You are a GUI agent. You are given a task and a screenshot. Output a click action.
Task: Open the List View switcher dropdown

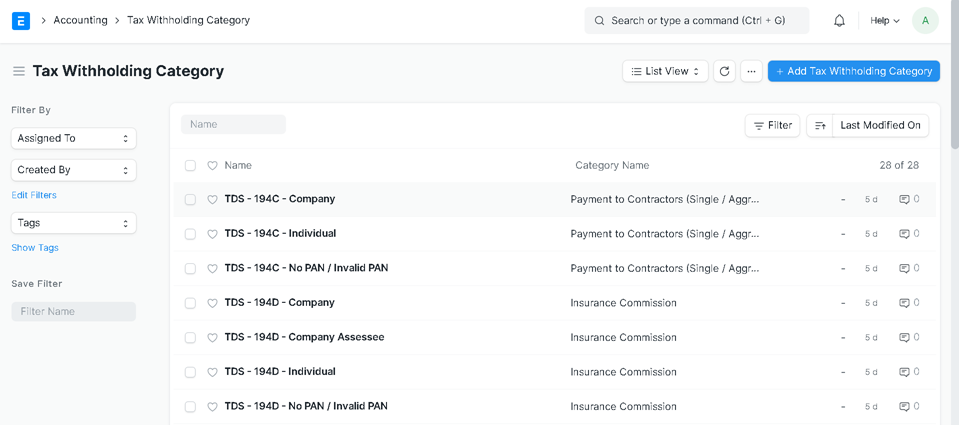(665, 71)
